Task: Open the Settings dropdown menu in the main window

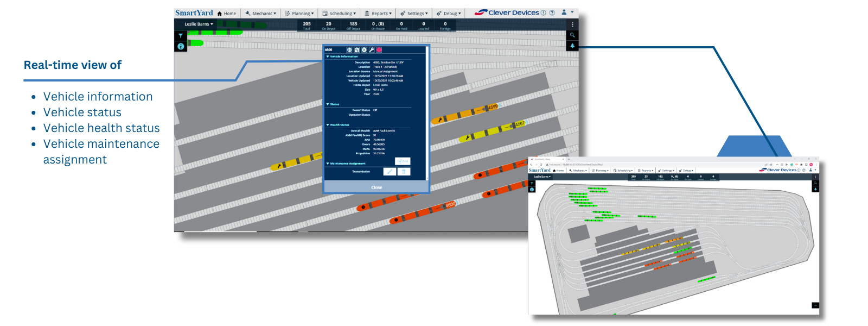Action: pos(414,14)
